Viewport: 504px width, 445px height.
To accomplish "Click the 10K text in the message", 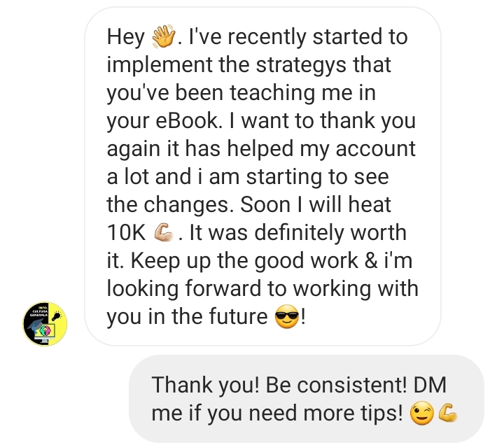I will tap(126, 232).
